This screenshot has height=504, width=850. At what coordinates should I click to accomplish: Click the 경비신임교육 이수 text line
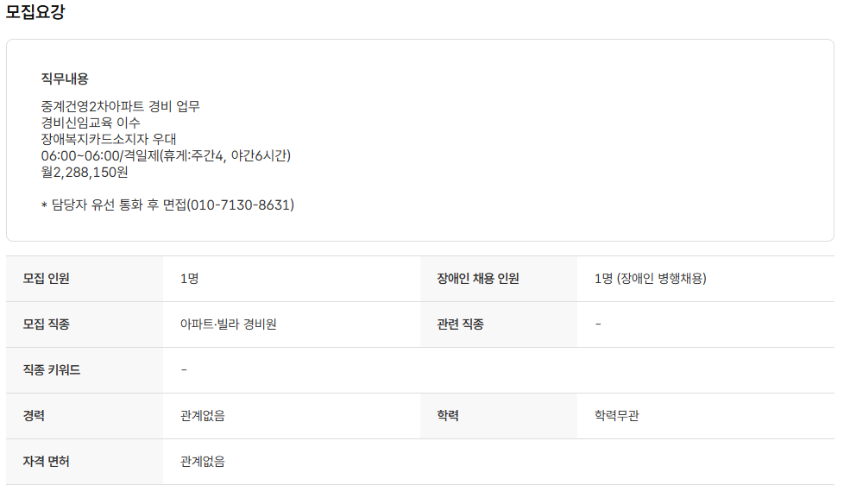coord(91,123)
